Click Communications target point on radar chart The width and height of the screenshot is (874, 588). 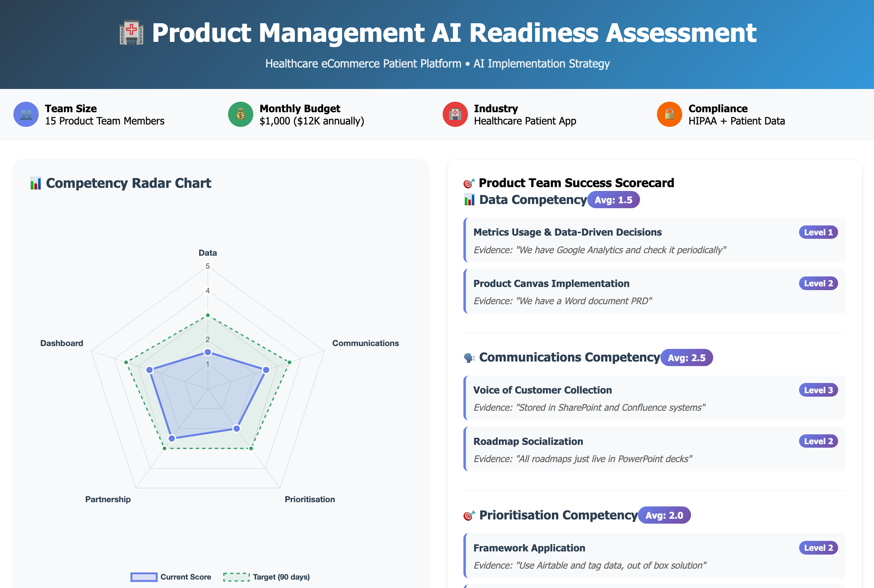(289, 362)
